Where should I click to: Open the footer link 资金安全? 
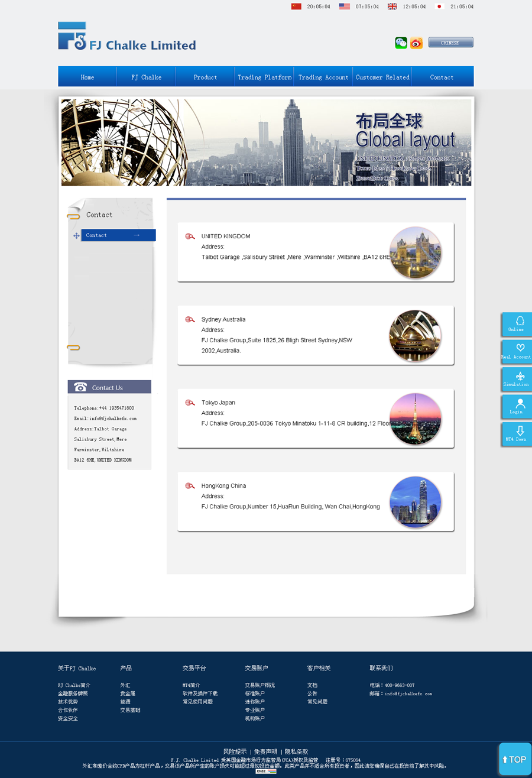point(67,718)
